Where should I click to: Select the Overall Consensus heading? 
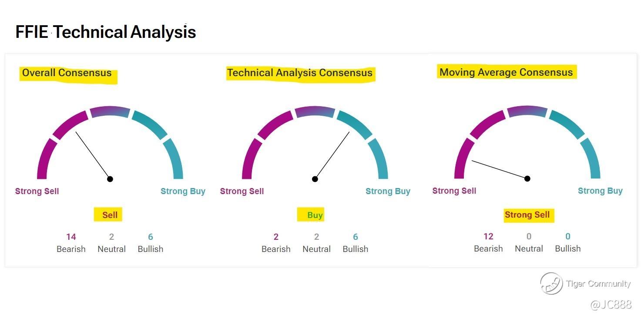(67, 73)
